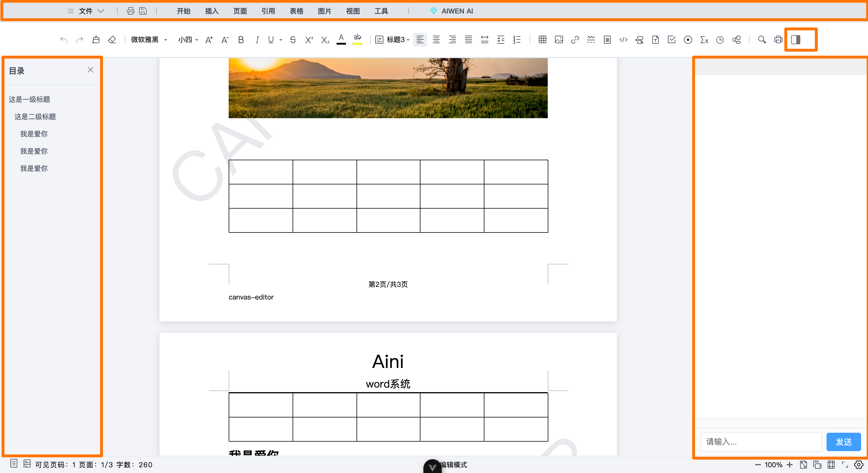Open the 插入 menu tab
Viewport: 868px width, 473px height.
pyautogui.click(x=212, y=11)
